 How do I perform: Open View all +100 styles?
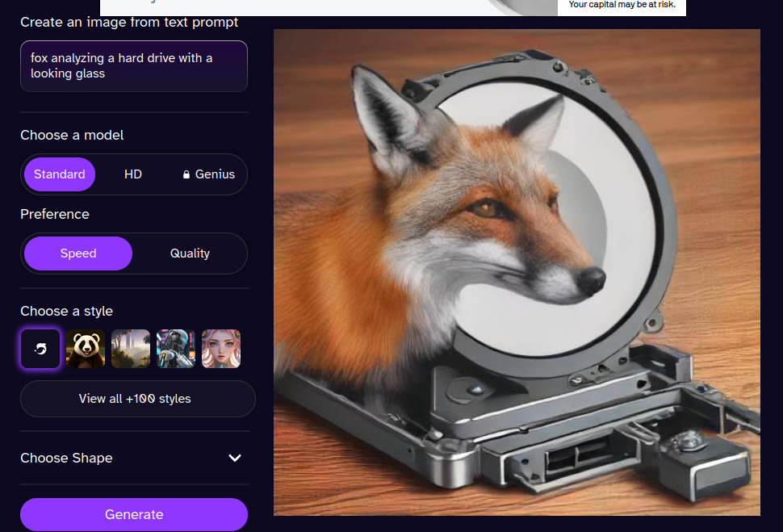[135, 399]
